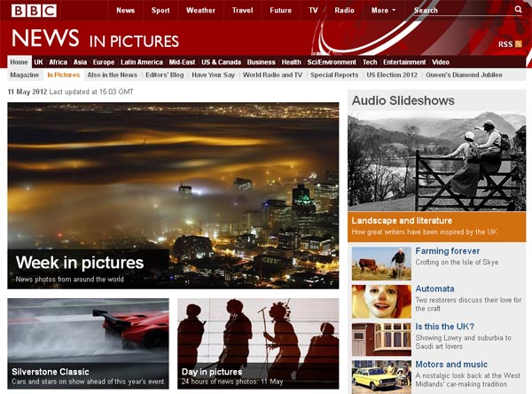Open Motors and music link
The height and width of the screenshot is (394, 532).
451,364
